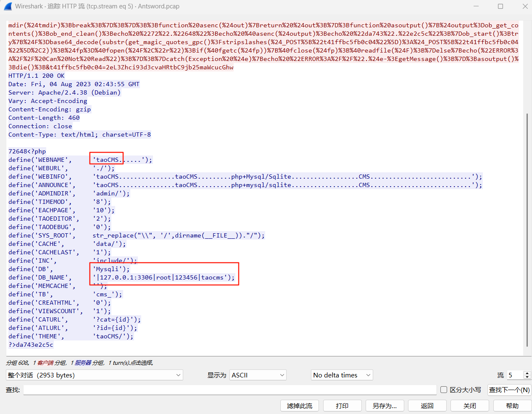Click the 查找下一个(N) button
532x414 pixels.
(509, 390)
